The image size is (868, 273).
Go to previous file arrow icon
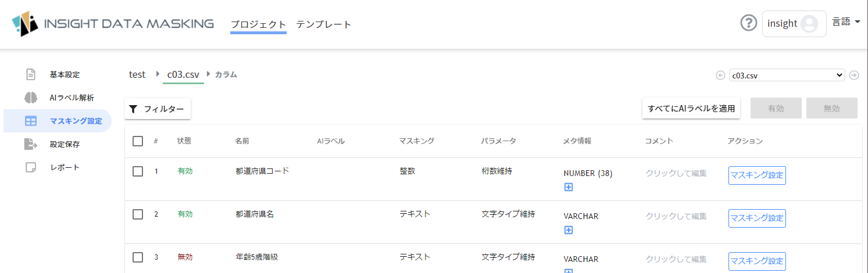720,75
